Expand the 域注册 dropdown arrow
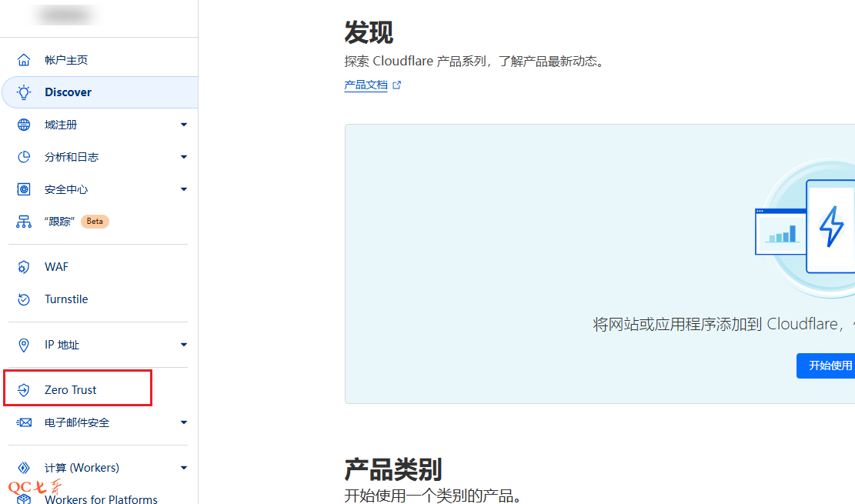 tap(183, 125)
